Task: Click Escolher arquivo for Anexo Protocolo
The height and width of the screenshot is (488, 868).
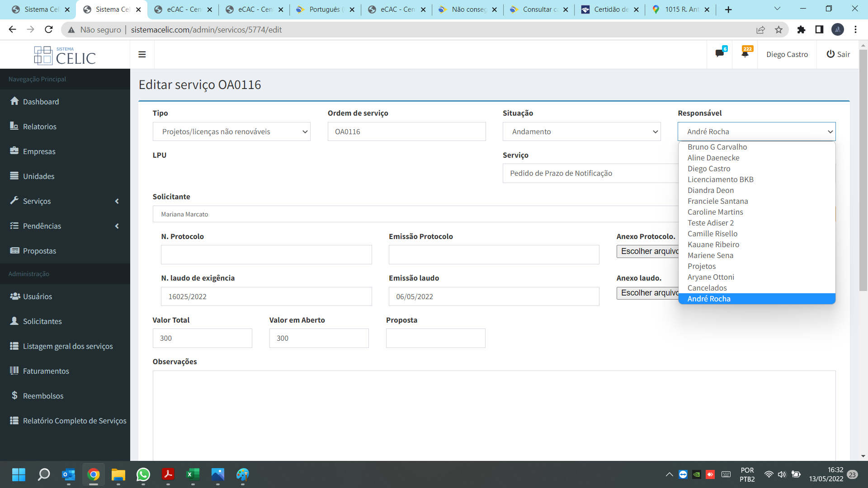Action: coord(648,251)
